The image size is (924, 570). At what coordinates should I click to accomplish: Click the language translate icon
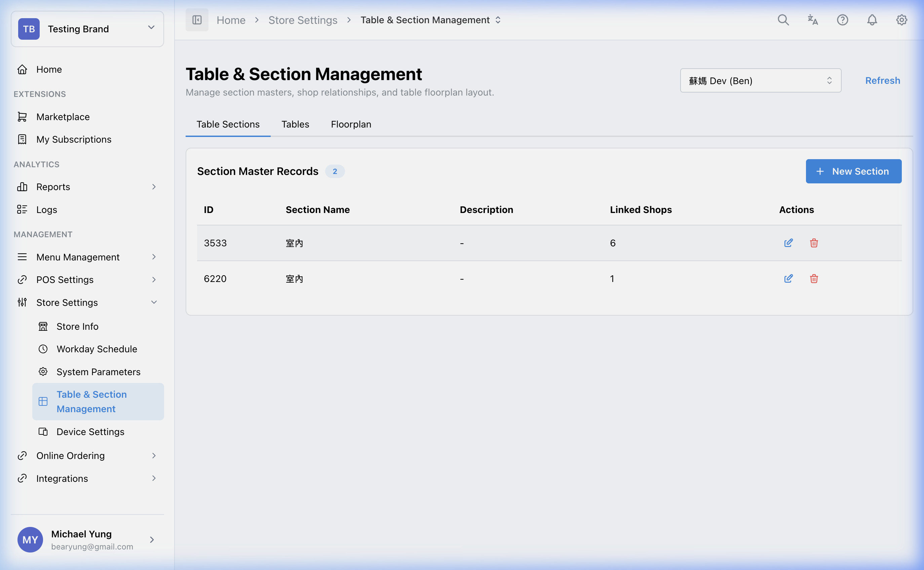point(812,20)
